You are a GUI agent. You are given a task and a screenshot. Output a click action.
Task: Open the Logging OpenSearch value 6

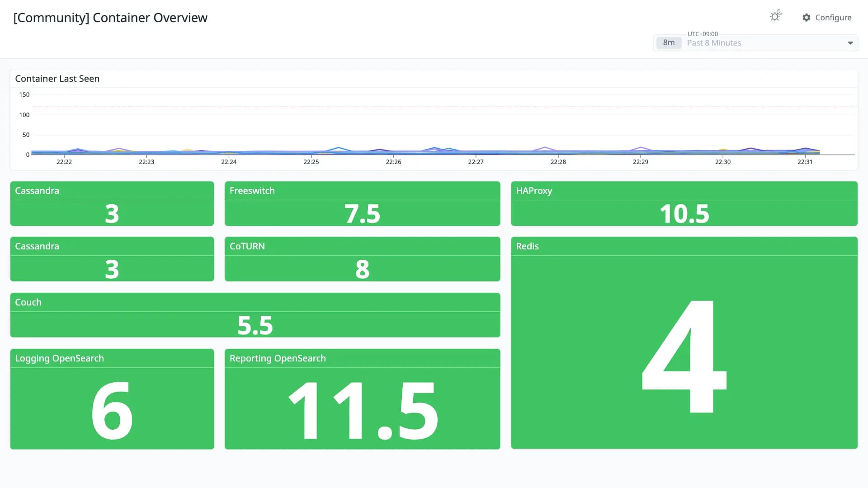pyautogui.click(x=112, y=410)
